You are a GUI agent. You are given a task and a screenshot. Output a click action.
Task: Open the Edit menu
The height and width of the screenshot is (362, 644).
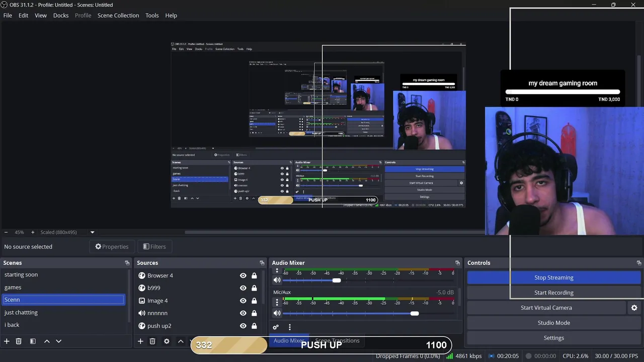[23, 16]
